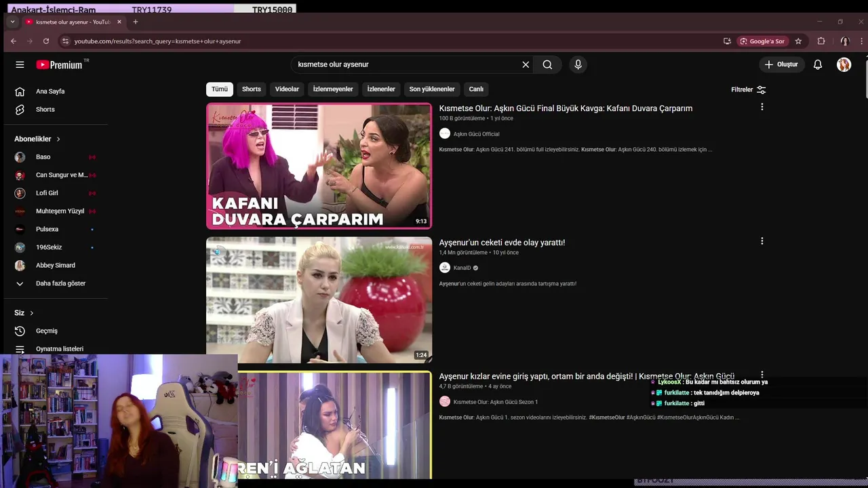The image size is (868, 488).
Task: Select the İzlenmeyenler filter chip
Action: tap(333, 89)
